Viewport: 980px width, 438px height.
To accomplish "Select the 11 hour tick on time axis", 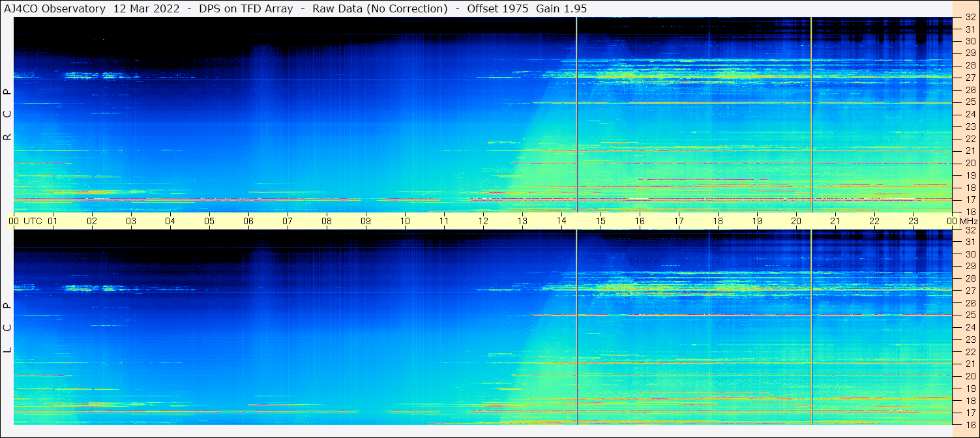I will pyautogui.click(x=444, y=221).
